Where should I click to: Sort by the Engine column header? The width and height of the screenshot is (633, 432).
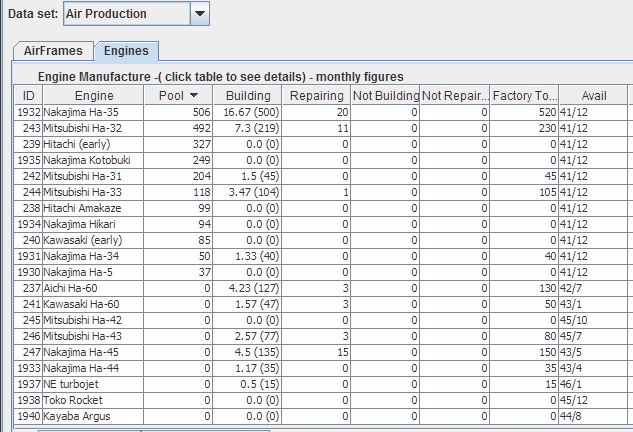(94, 96)
